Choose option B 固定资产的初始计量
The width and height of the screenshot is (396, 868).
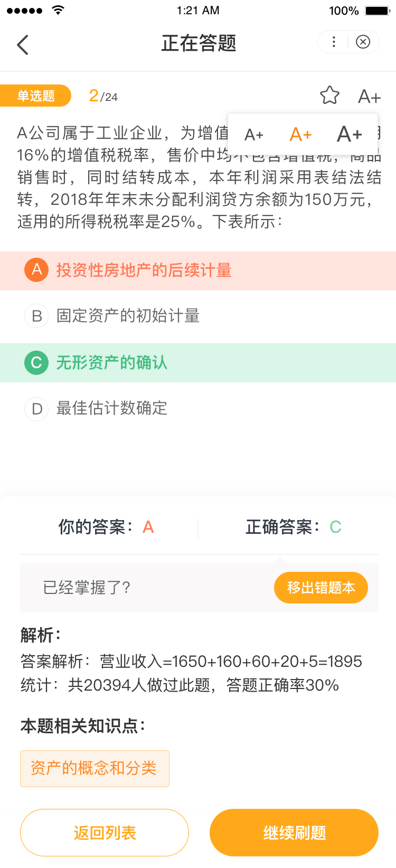128,316
